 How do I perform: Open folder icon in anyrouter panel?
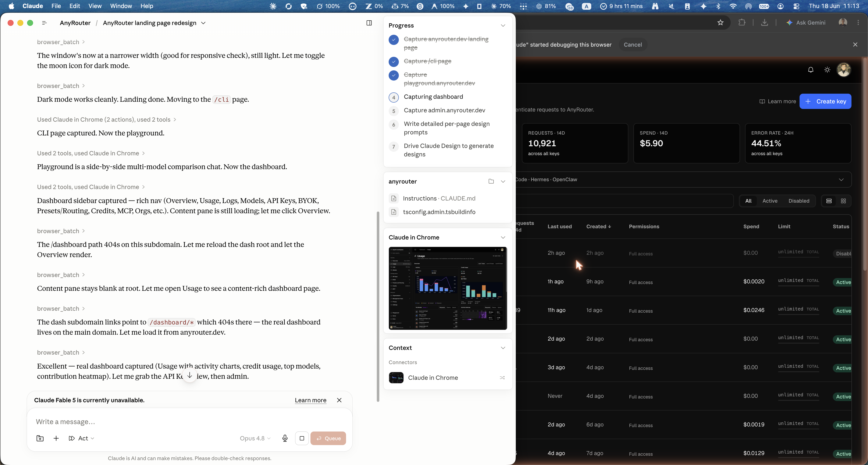click(x=491, y=181)
